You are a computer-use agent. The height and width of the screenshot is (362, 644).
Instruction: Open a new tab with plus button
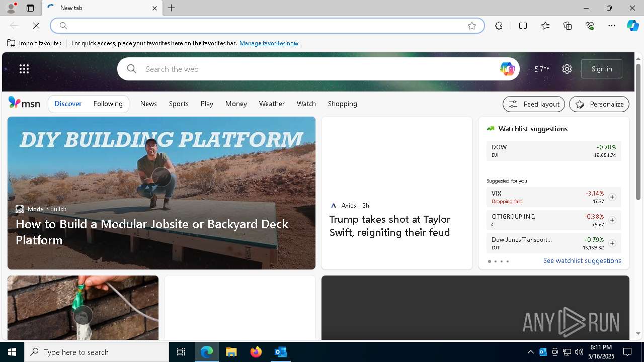172,8
